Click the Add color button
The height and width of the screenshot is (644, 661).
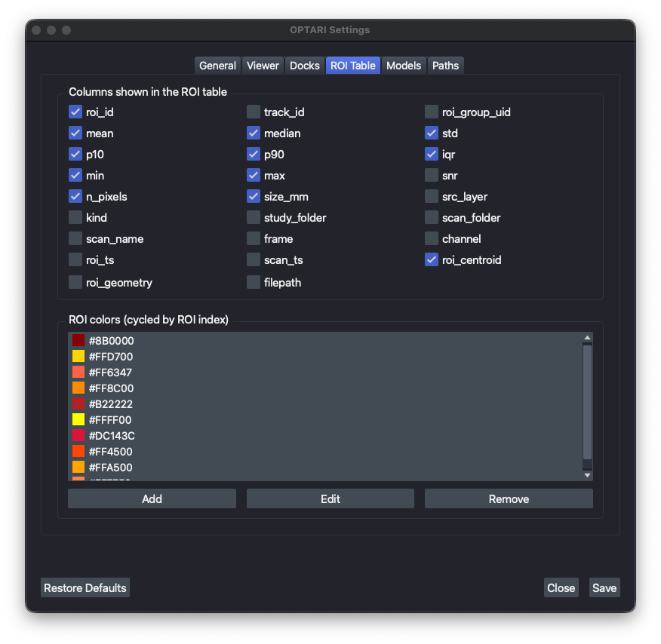[x=152, y=498]
